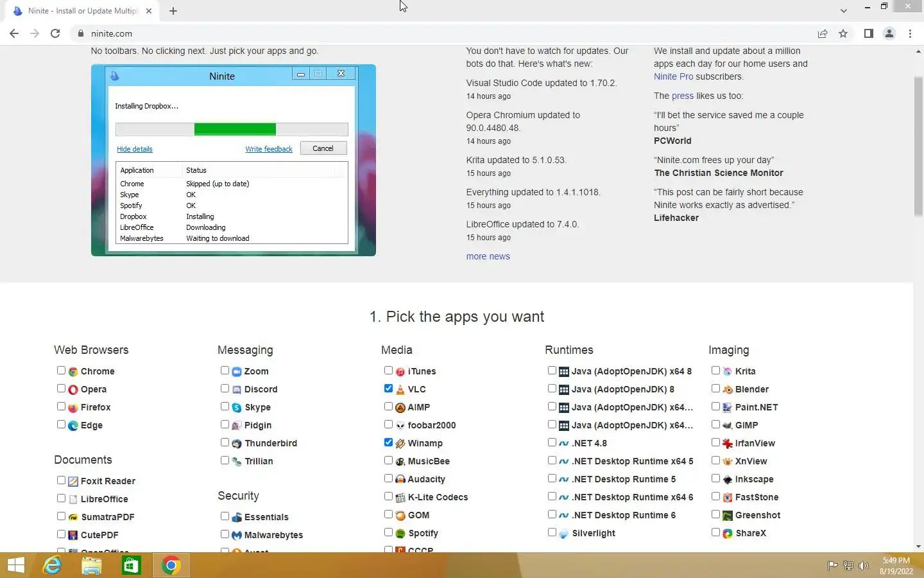Click the Opera app icon
This screenshot has width=924, height=578.
click(x=73, y=389)
